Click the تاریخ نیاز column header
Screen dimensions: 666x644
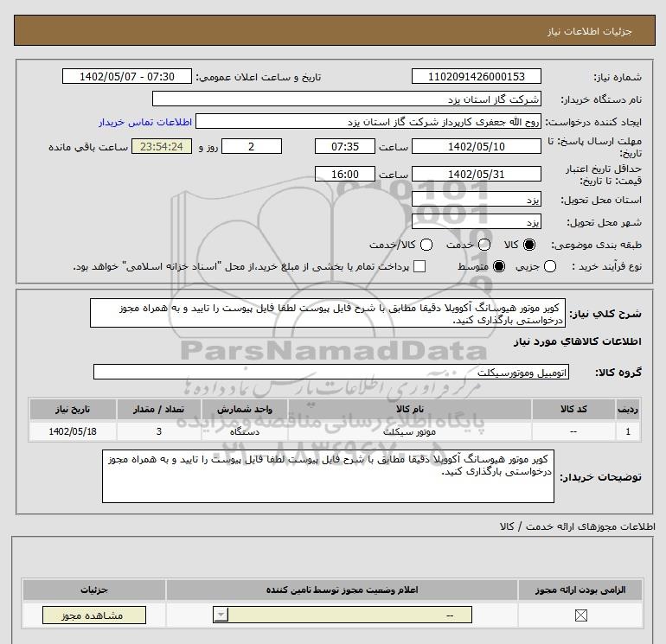tap(73, 409)
